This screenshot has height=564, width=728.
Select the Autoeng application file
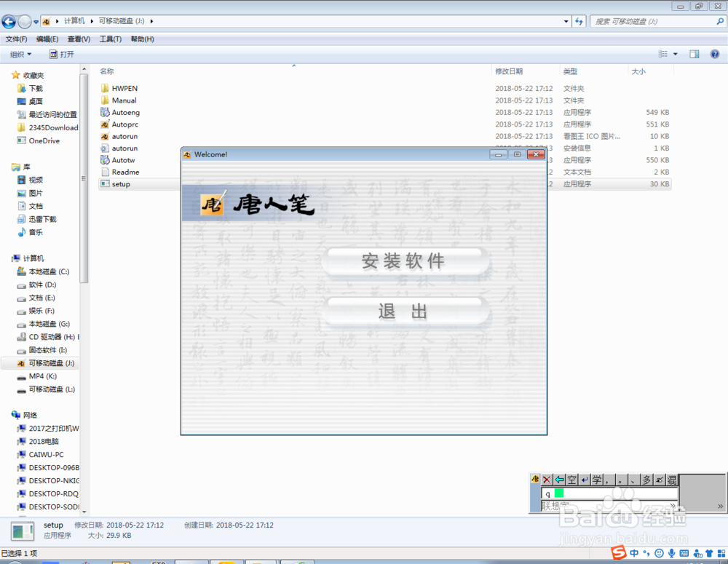[x=120, y=112]
